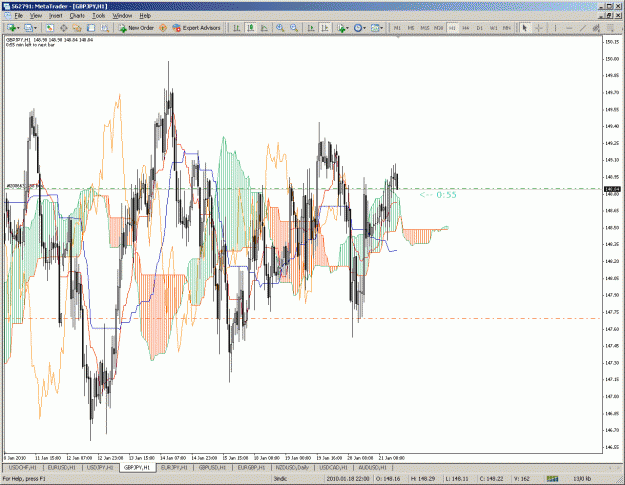Open the Charts menu
Screen dimensions: 625x485
(77, 16)
